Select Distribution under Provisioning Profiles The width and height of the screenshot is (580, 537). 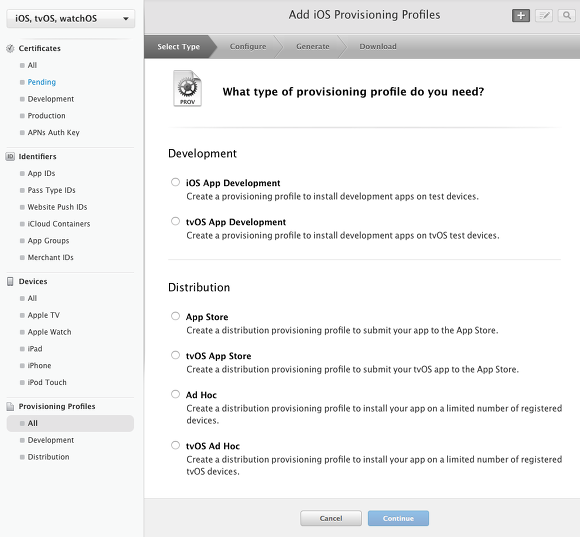click(48, 457)
